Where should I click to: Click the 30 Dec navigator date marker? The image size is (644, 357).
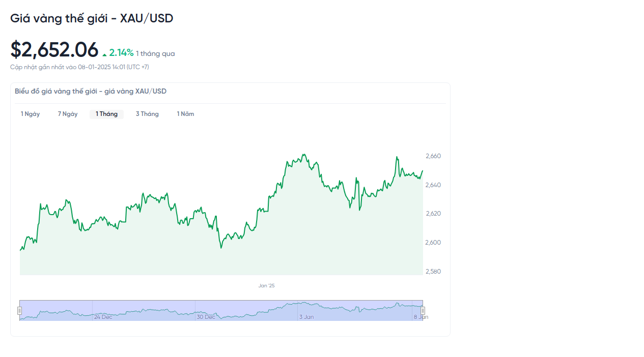206,317
